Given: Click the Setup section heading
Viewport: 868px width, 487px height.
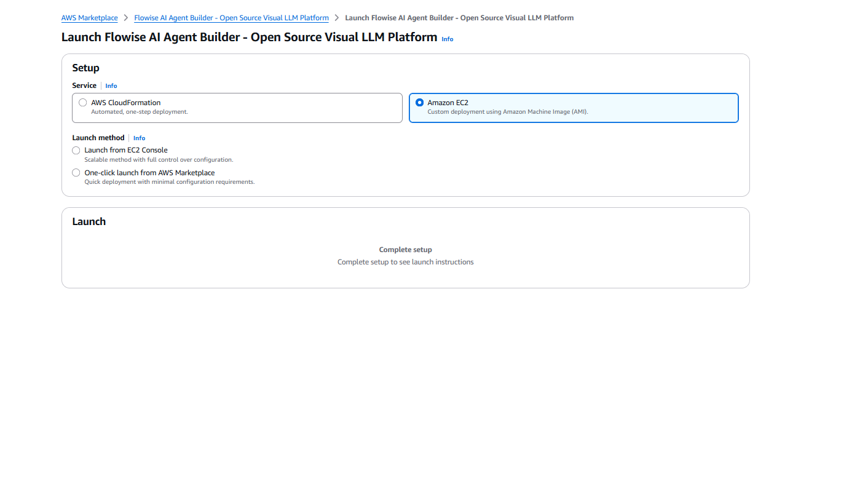Looking at the screenshot, I should (x=85, y=68).
